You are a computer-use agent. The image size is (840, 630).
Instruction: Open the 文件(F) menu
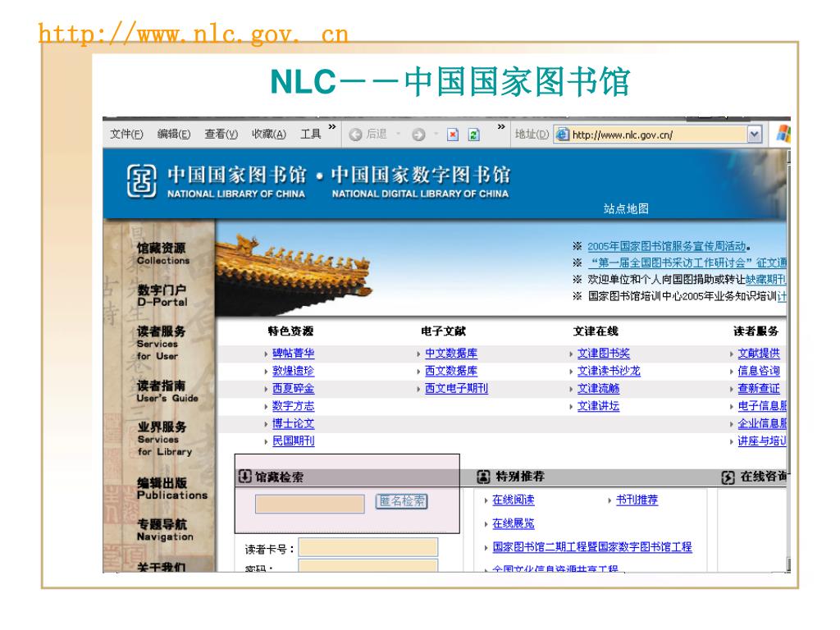(126, 134)
